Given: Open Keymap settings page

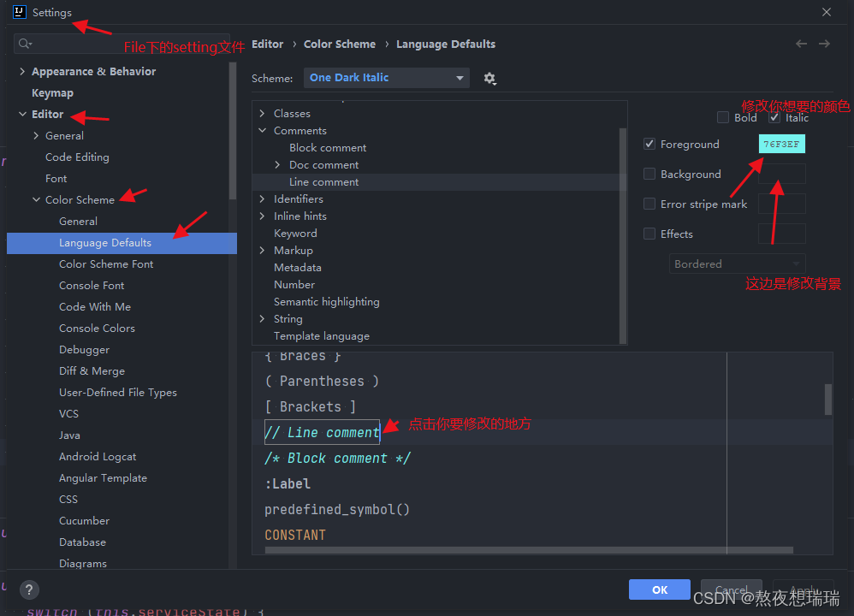Looking at the screenshot, I should pos(52,93).
